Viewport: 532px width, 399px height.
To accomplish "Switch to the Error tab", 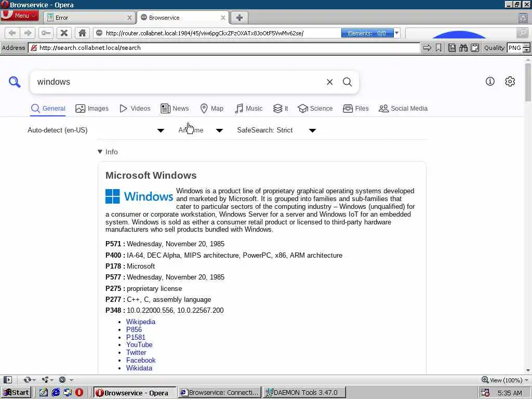I will [x=89, y=18].
